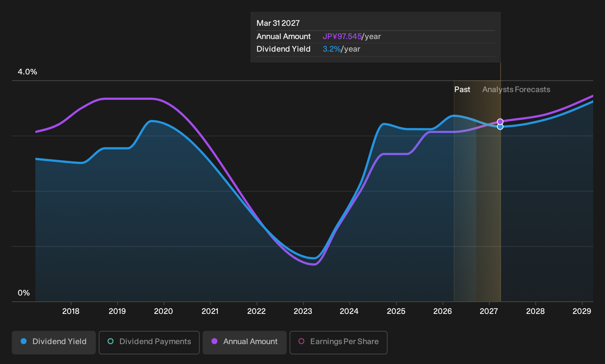Click the 2024 x-axis label
605x364 pixels.
349,311
